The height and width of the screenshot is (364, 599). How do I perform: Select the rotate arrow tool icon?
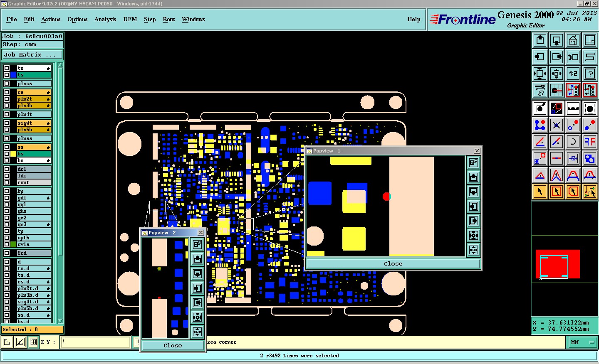[573, 142]
